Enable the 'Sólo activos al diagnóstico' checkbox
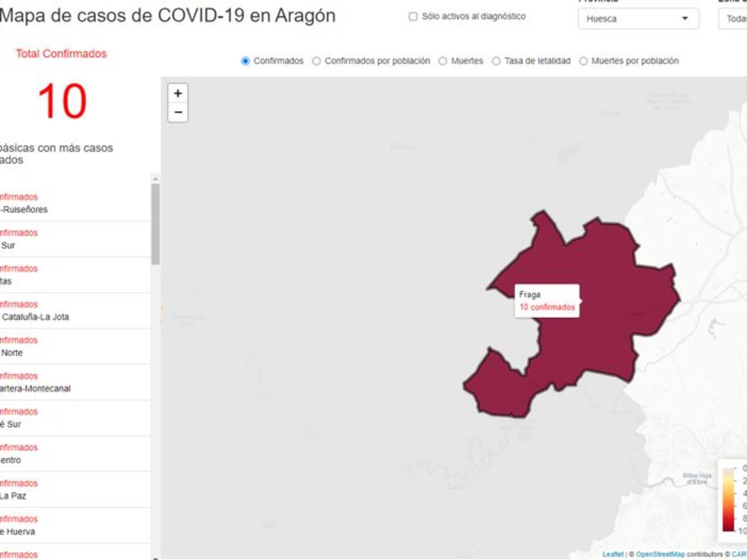This screenshot has width=747, height=560. click(x=413, y=17)
